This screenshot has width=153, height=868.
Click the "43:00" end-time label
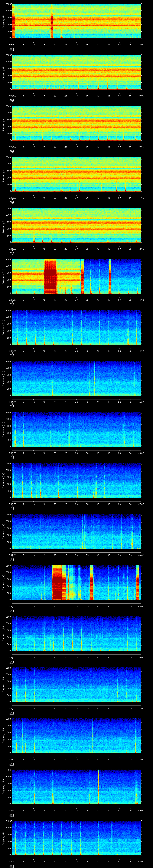click(x=141, y=300)
